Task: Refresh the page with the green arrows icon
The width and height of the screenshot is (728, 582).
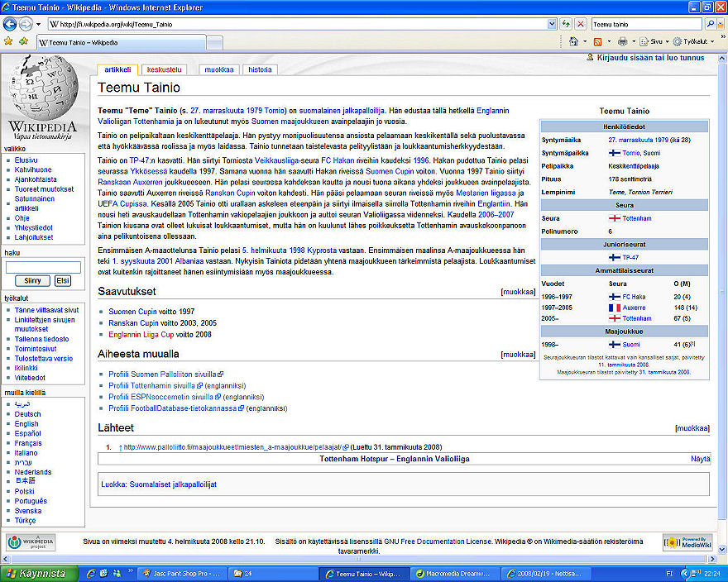Action: (566, 24)
